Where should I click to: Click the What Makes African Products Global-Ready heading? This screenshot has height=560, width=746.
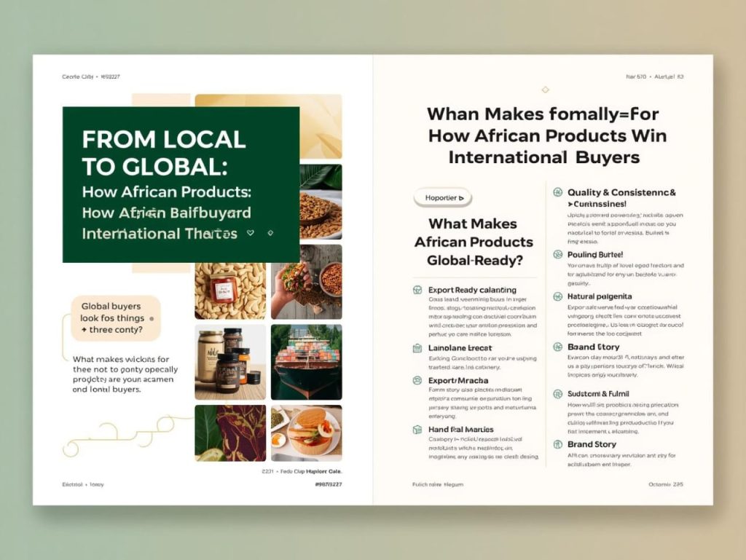click(x=474, y=242)
